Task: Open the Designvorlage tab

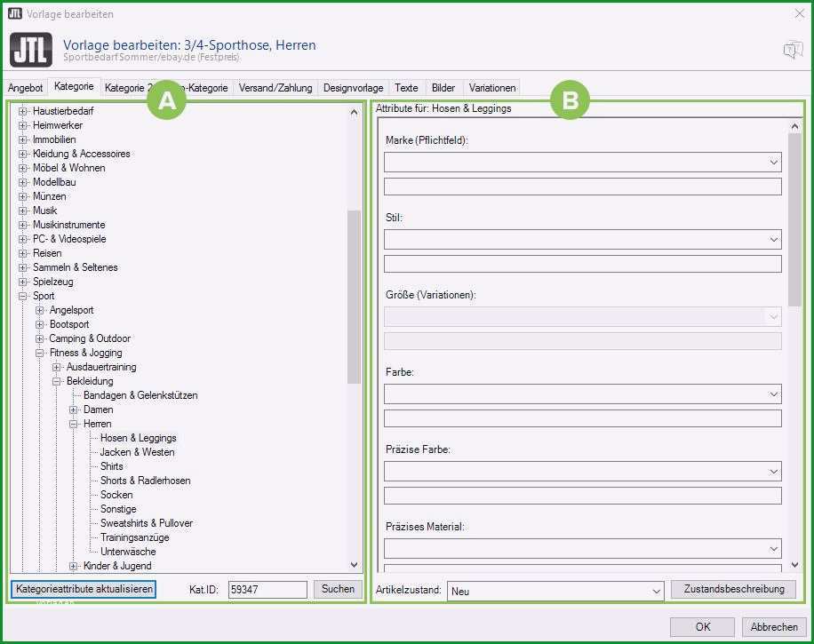Action: click(353, 88)
